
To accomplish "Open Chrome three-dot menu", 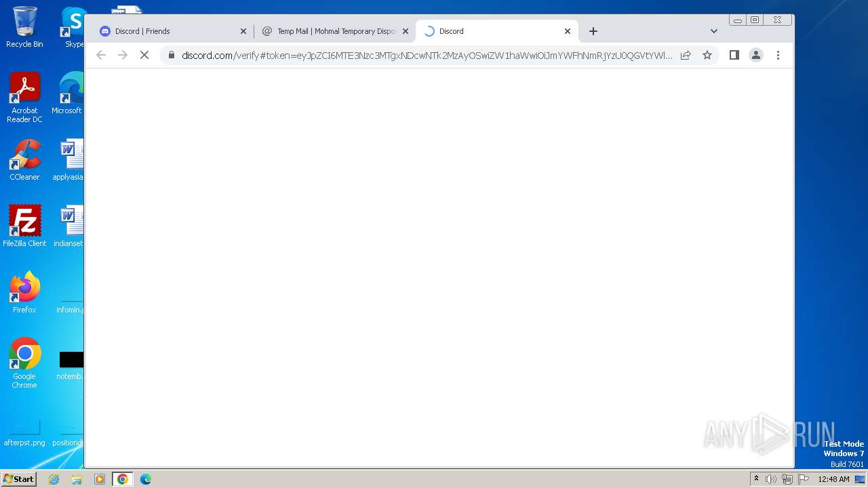I will click(x=778, y=55).
